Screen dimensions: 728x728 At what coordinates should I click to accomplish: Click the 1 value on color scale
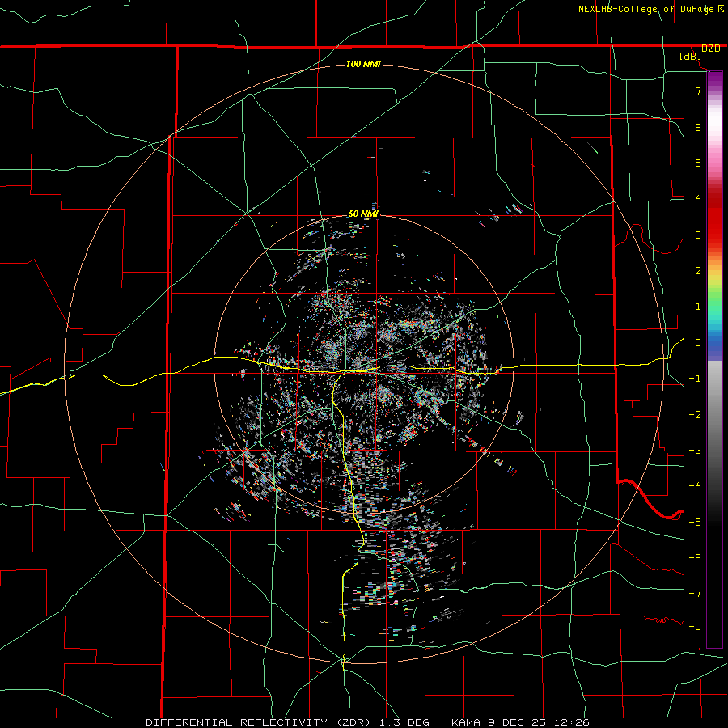point(698,307)
